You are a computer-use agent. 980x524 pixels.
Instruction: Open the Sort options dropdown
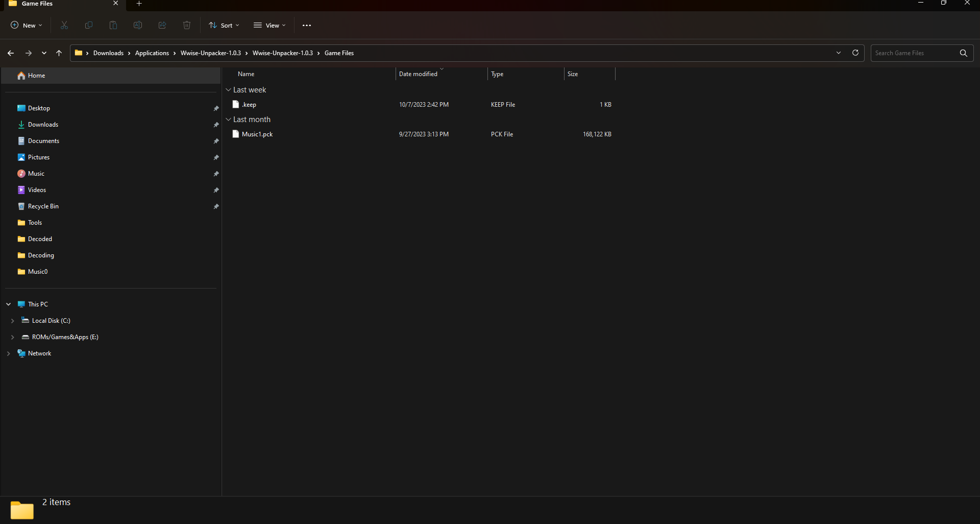pos(224,26)
